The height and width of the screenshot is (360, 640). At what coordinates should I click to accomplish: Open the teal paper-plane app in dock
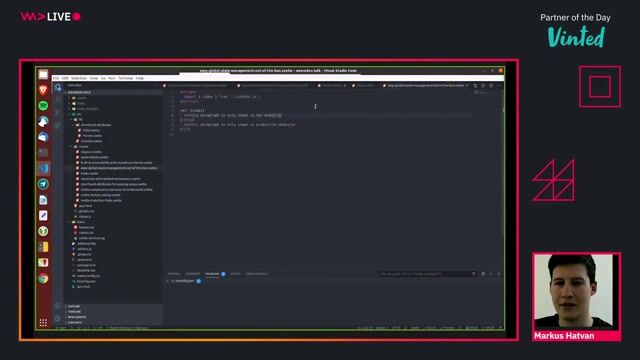pos(43,184)
